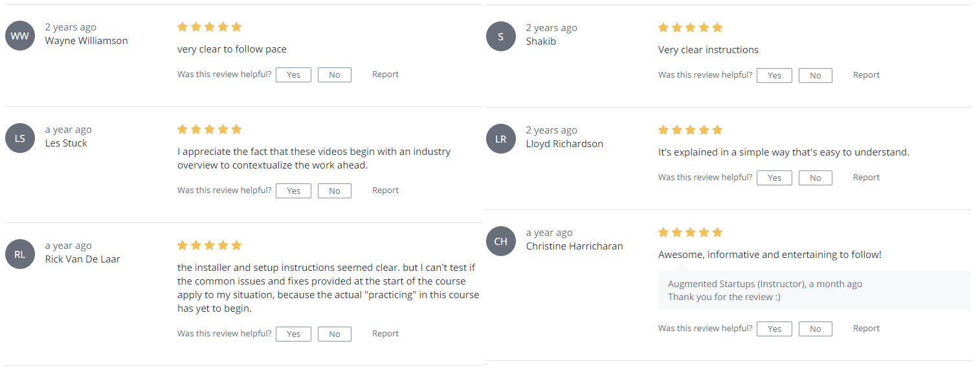
Task: Click Rick Van De Laar's RL avatar
Action: tap(20, 254)
